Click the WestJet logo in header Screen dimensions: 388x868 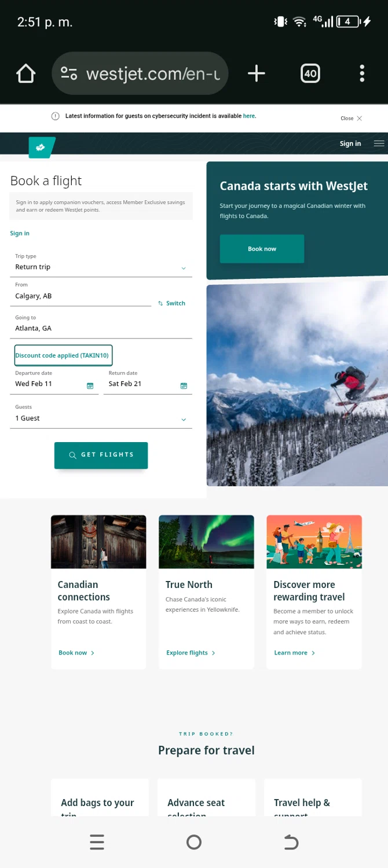(x=42, y=148)
